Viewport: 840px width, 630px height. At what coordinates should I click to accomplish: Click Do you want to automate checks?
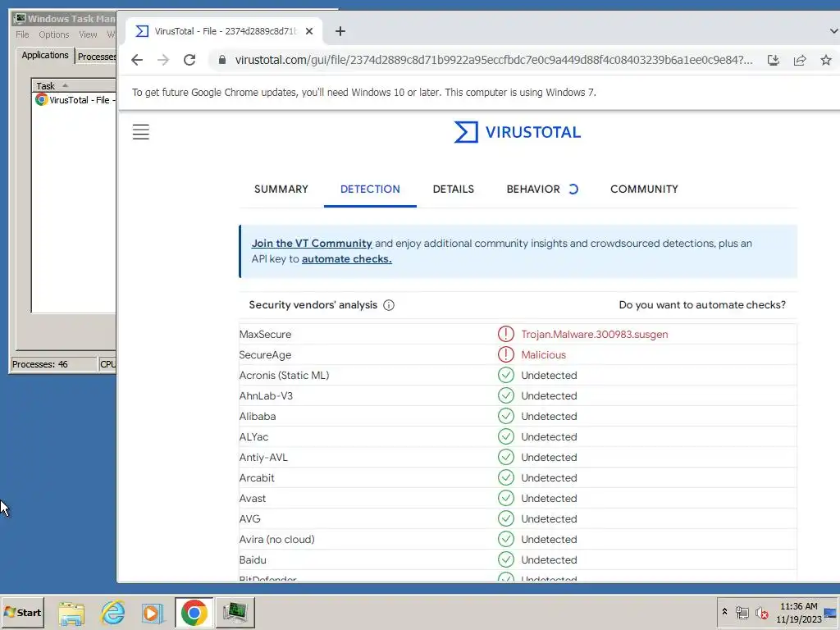point(702,305)
